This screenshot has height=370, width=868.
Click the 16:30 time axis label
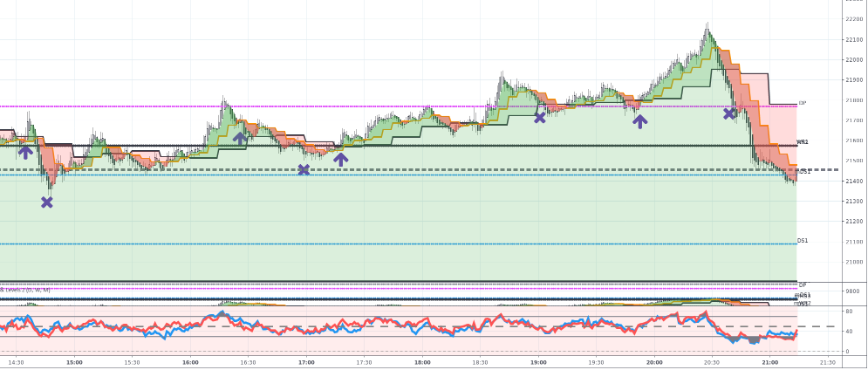[x=248, y=363]
